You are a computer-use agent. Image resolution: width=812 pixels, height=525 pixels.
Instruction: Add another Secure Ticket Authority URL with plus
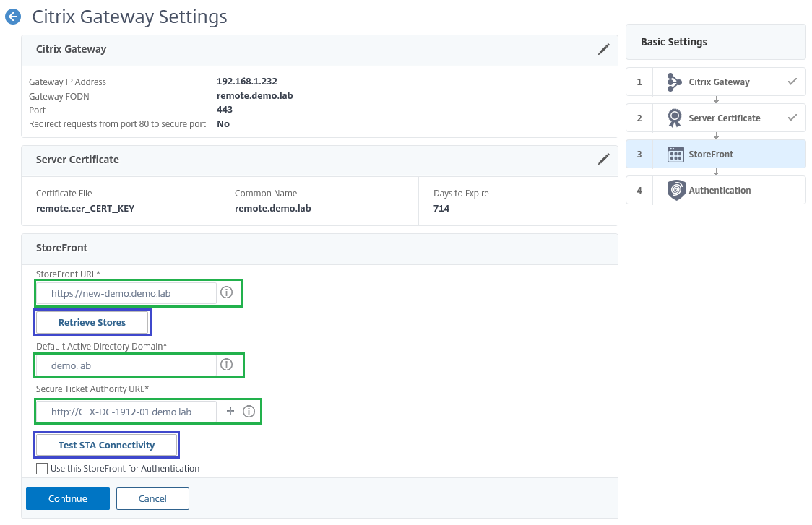point(230,411)
